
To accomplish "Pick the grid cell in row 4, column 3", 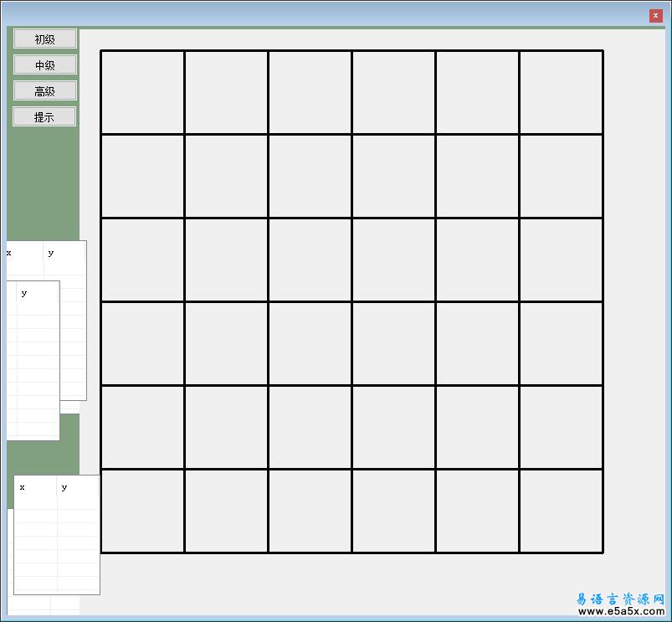I will pyautogui.click(x=310, y=343).
